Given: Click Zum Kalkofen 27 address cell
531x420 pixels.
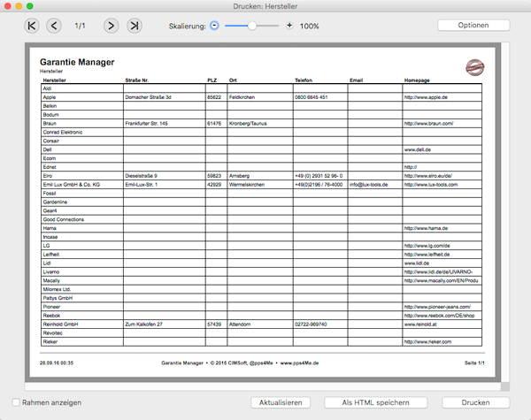Looking at the screenshot, I should pos(165,325).
